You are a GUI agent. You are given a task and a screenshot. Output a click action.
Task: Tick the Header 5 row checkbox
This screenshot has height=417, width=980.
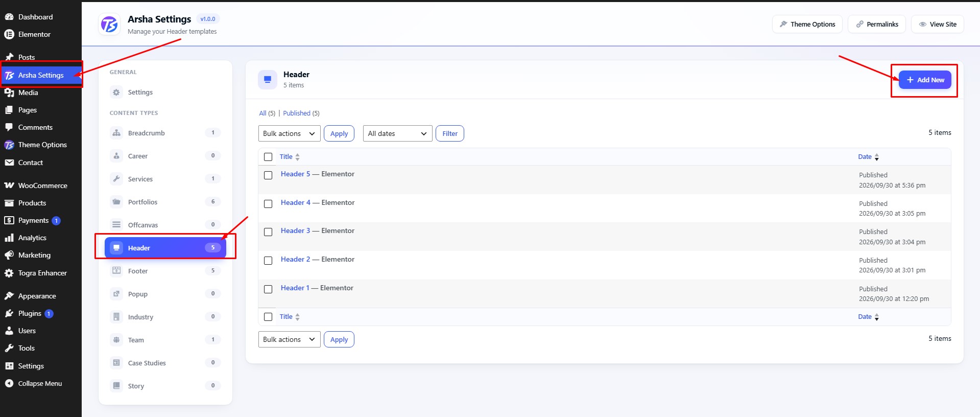(268, 175)
